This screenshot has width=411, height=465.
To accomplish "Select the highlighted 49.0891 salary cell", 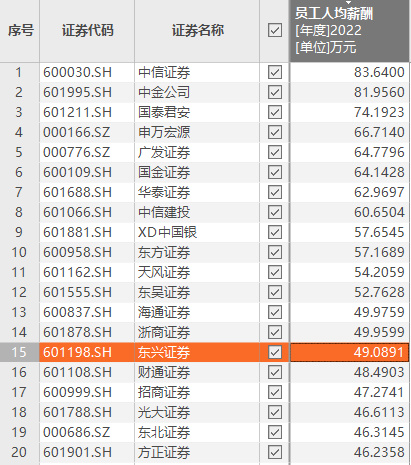I will pyautogui.click(x=349, y=352).
